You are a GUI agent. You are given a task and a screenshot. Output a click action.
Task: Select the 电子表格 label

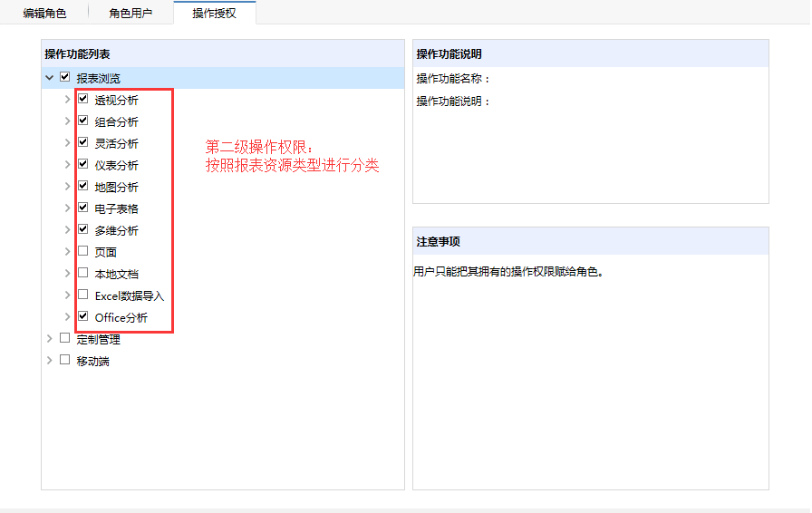(117, 208)
